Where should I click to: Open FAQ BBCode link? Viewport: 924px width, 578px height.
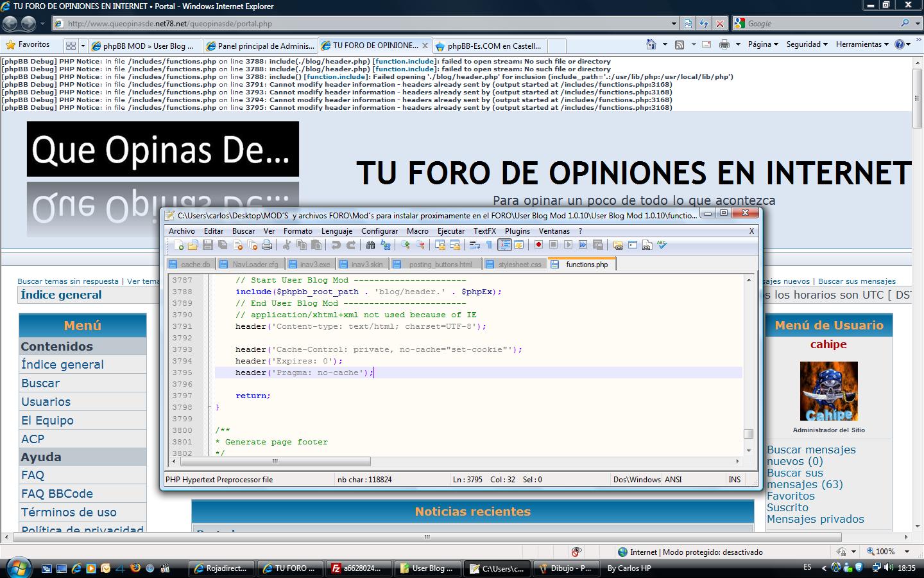pos(57,494)
